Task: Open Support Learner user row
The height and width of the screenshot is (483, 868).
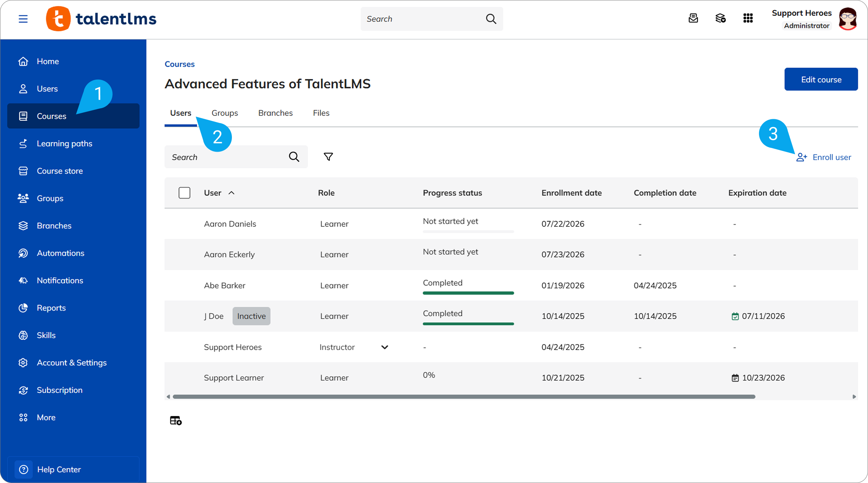Action: [x=511, y=378]
